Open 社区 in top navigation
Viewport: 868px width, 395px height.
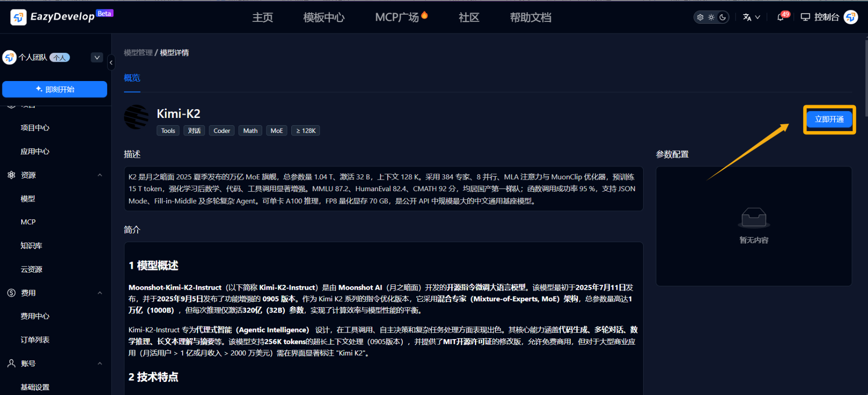(469, 17)
